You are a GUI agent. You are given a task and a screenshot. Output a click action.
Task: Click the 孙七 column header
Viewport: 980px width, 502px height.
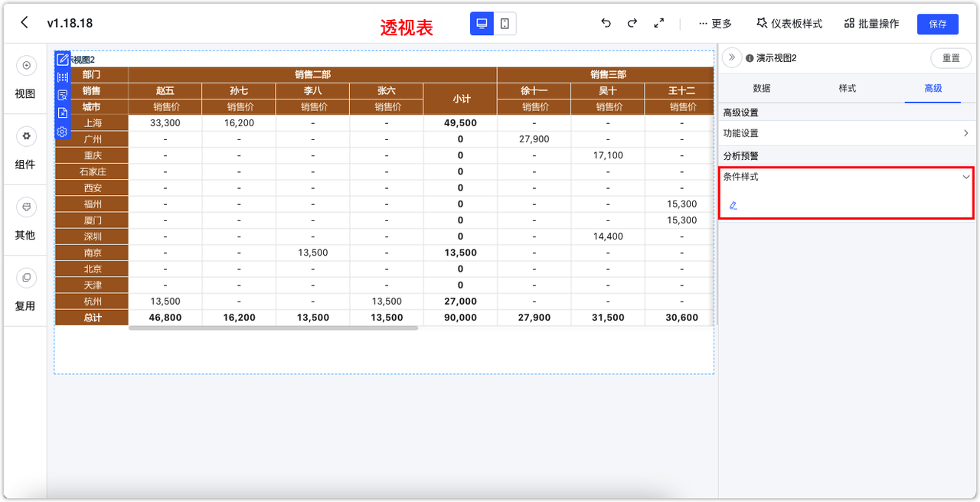pos(239,90)
